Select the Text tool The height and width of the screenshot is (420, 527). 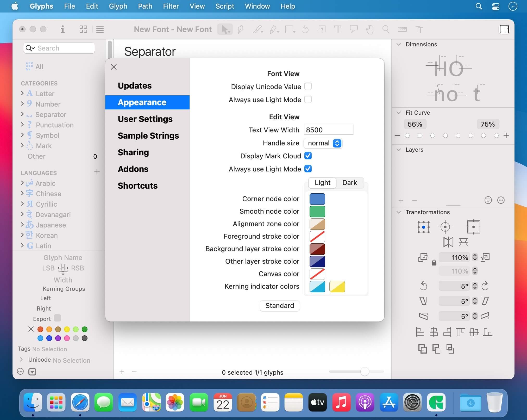point(337,29)
